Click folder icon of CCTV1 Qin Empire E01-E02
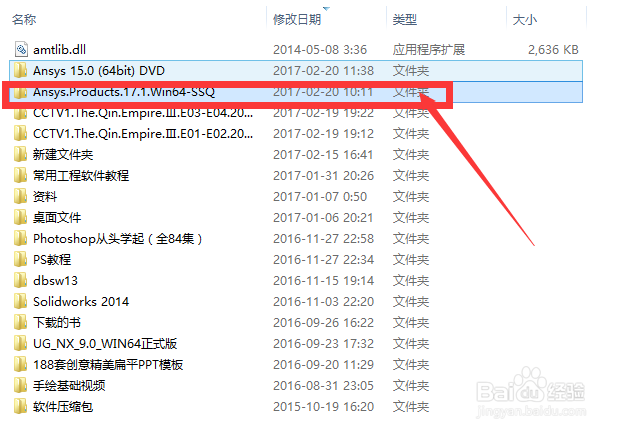621x433 pixels. [20, 134]
